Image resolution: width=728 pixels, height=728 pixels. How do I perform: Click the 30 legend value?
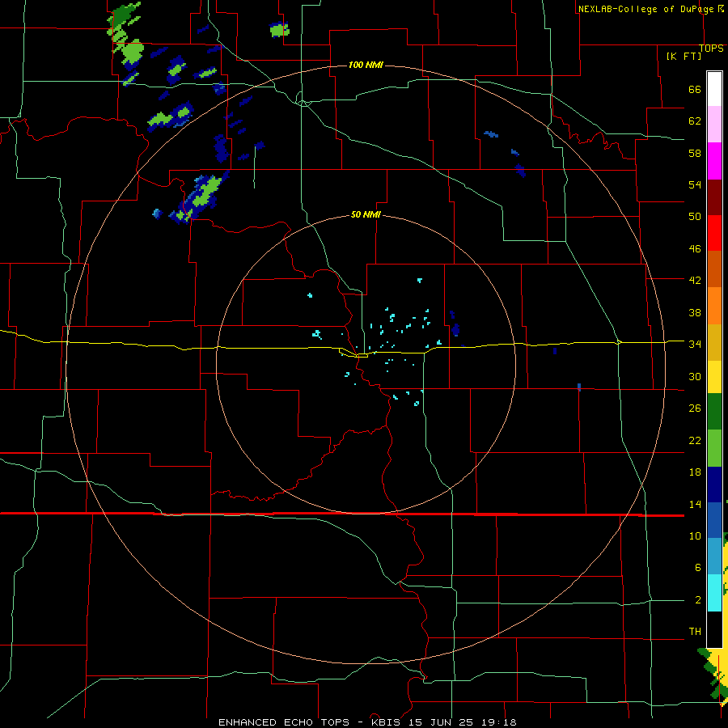tap(695, 376)
